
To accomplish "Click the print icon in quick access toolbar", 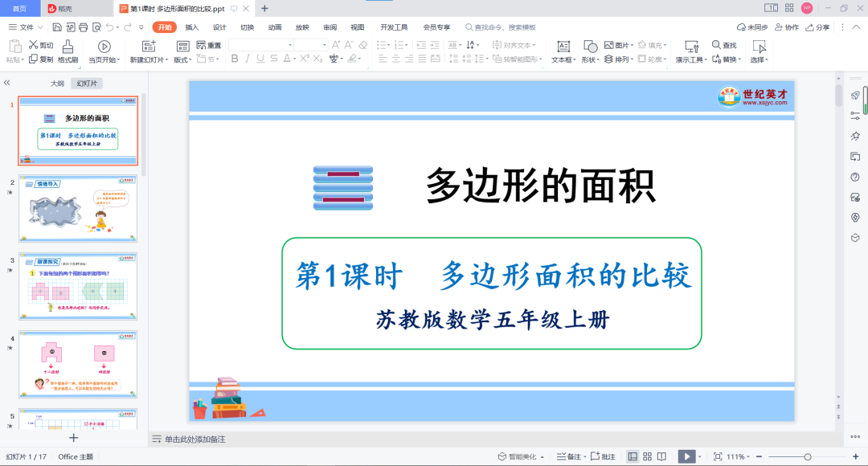I will 82,27.
